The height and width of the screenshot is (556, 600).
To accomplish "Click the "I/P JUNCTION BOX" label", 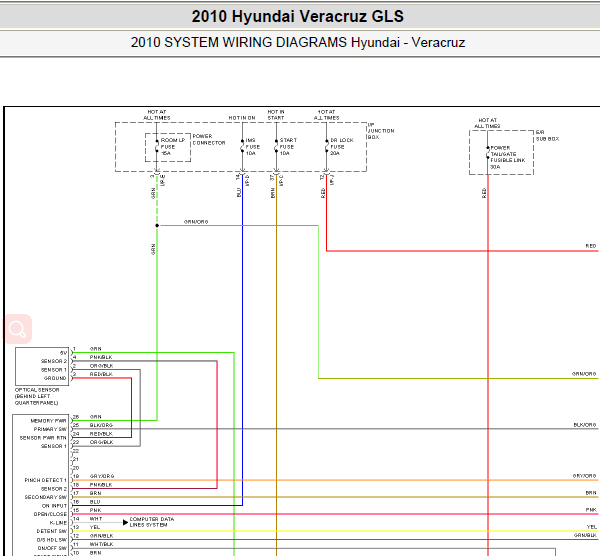I will coord(381,131).
